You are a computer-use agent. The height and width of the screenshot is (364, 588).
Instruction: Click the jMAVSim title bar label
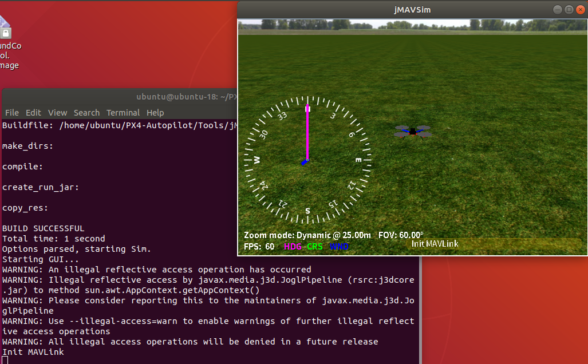[412, 10]
